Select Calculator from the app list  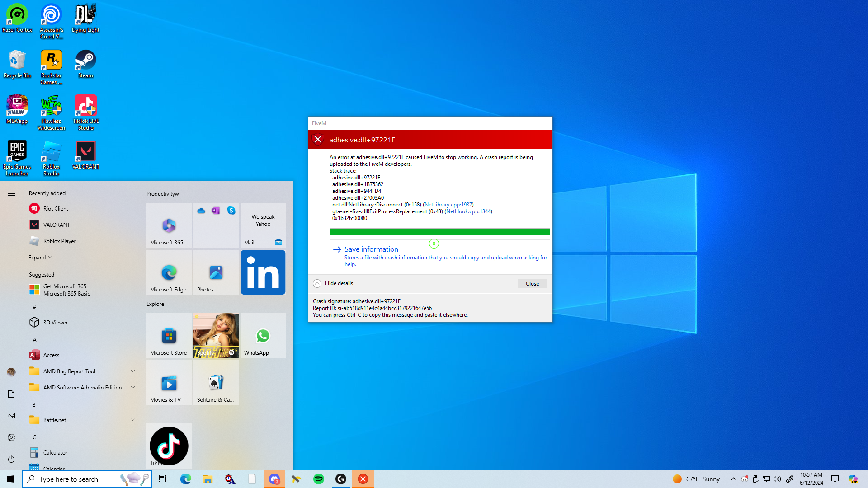tap(55, 453)
